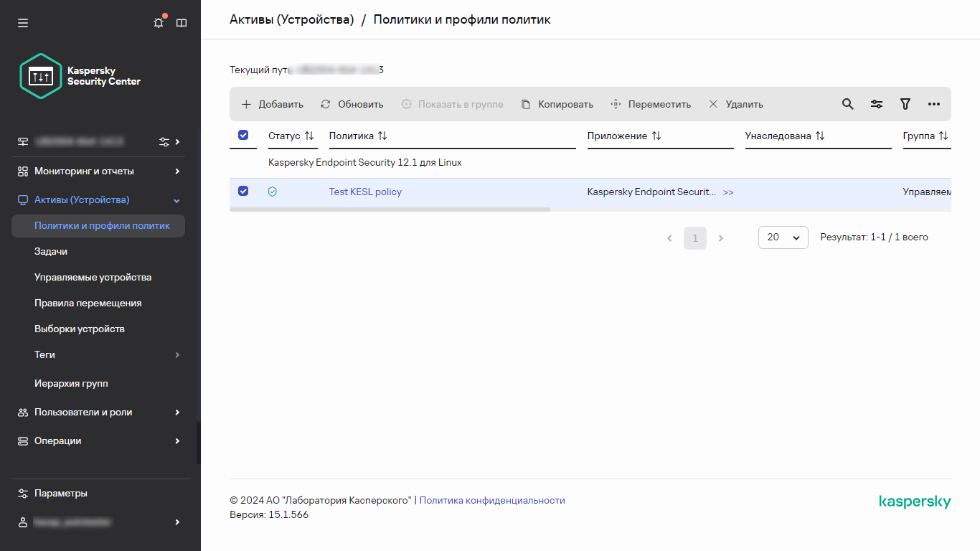Click the horizontal table scrollbar
Viewport: 980px width, 551px height.
(390, 209)
